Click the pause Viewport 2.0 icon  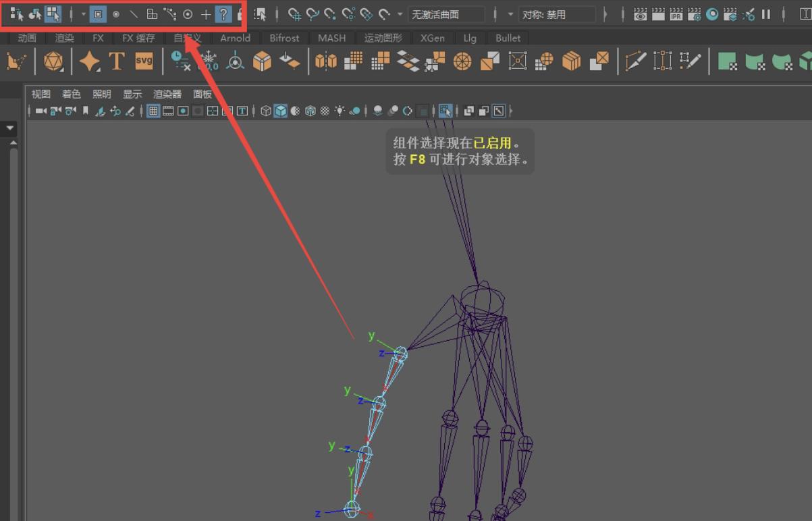tap(766, 14)
